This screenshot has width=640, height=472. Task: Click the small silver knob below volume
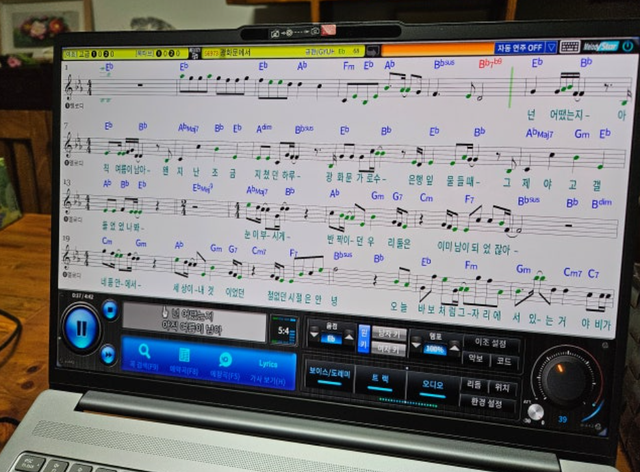point(535,412)
